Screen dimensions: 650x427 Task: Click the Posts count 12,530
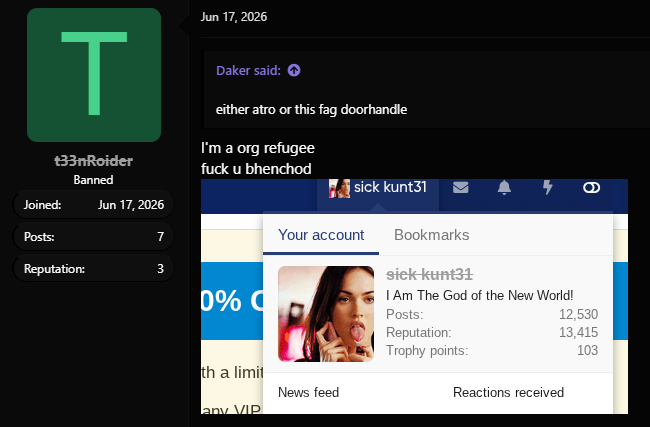tap(578, 314)
